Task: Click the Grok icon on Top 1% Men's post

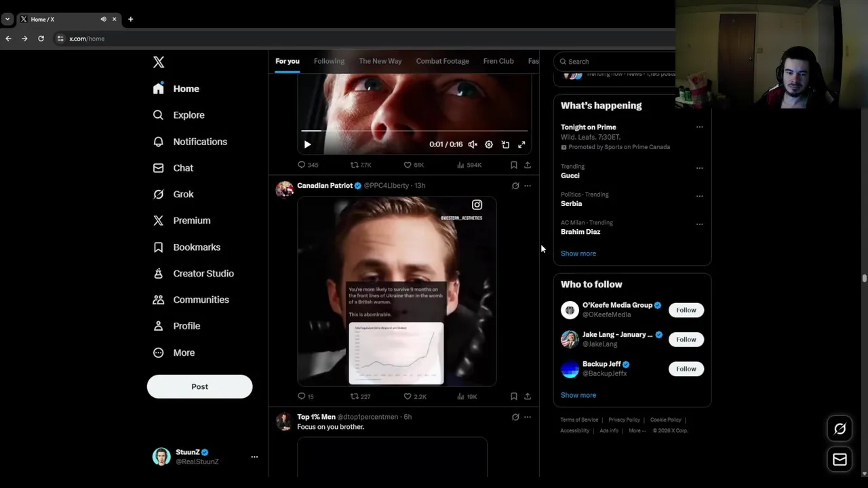Action: 515,417
